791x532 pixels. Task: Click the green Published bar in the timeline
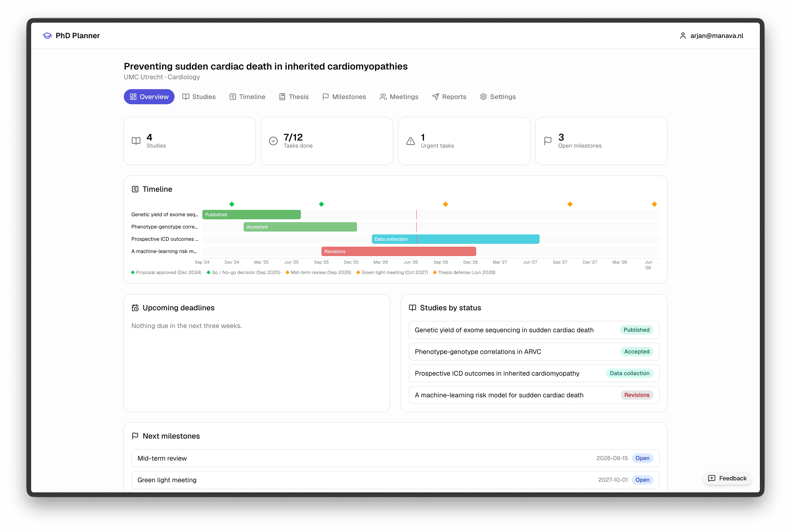pos(251,215)
